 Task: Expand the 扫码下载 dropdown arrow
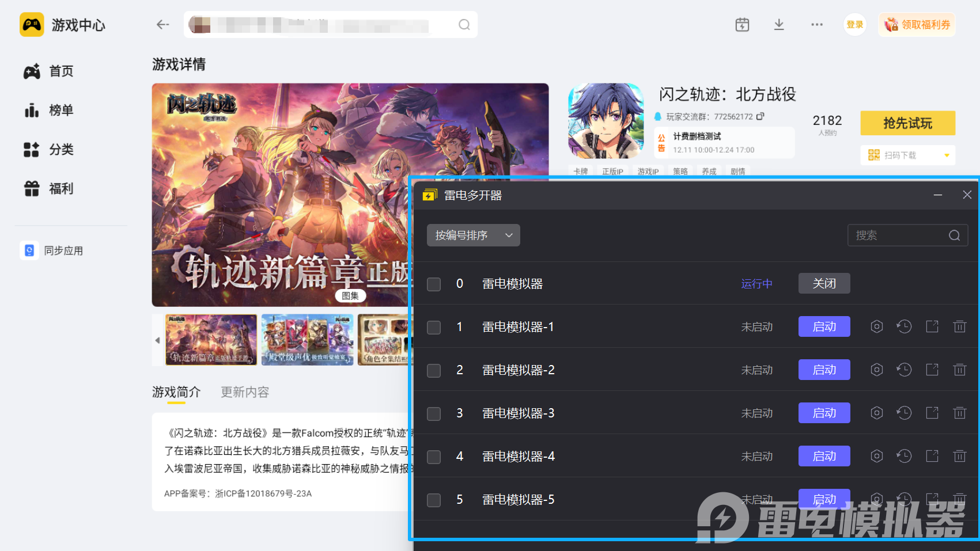(945, 155)
